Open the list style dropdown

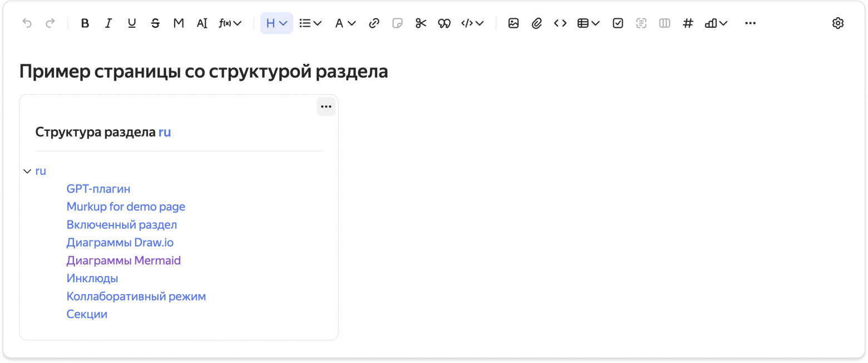tap(310, 23)
